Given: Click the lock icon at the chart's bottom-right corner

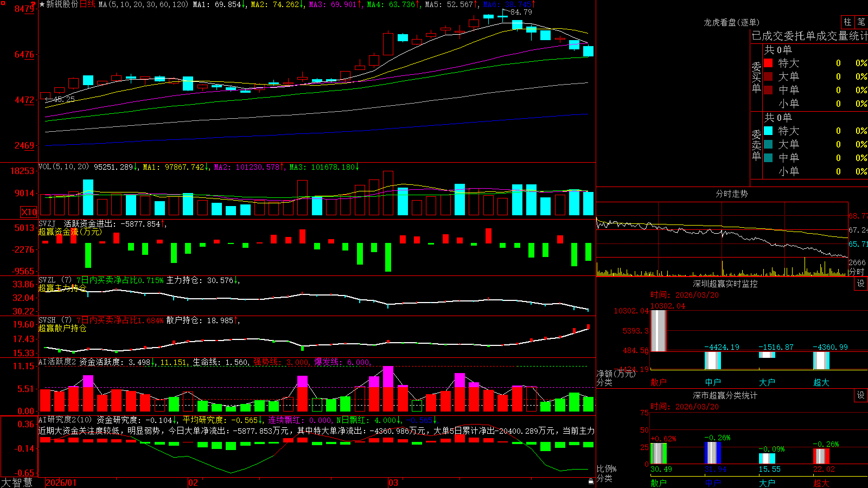Looking at the screenshot, I should (x=591, y=481).
